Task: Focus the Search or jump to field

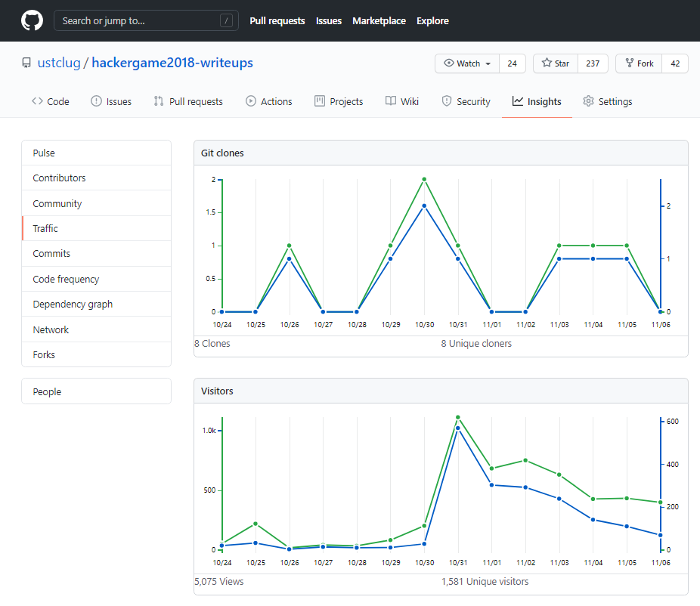Action: [x=146, y=20]
